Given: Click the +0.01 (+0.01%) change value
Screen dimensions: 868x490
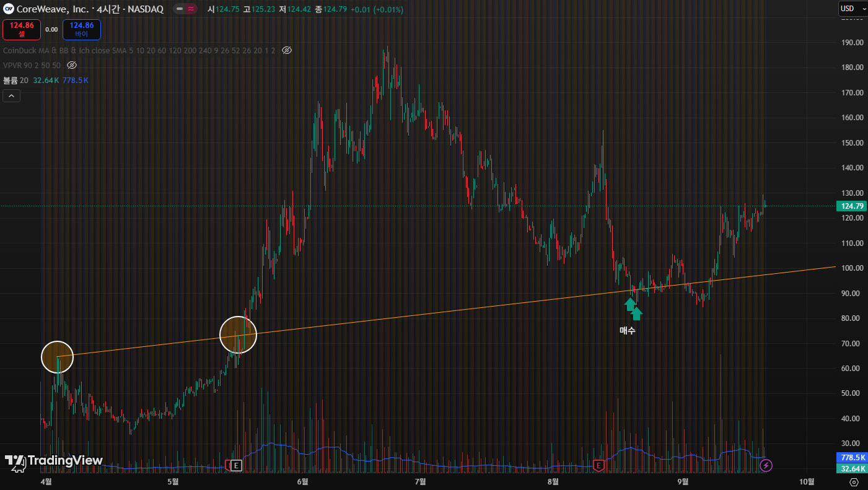Looking at the screenshot, I should [x=377, y=9].
